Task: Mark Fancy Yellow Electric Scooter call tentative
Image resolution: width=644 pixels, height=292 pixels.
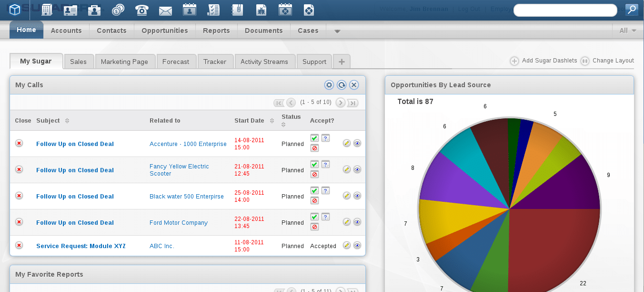Action: 325,164
